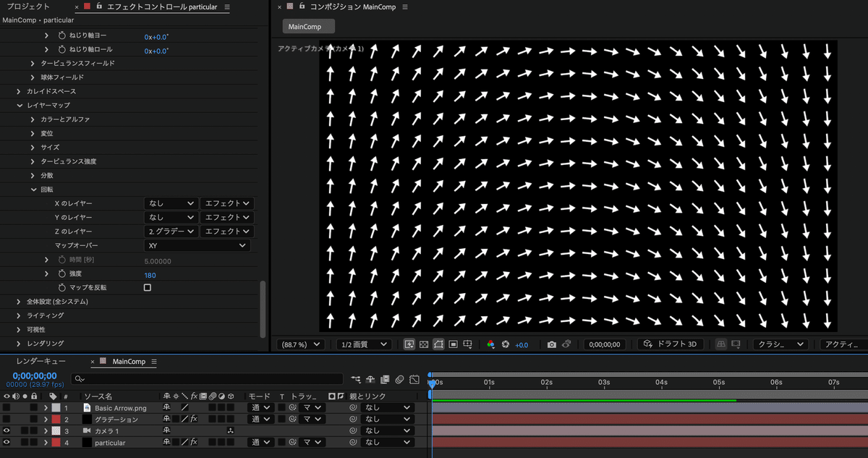Toggle the ドラフト 3D button
This screenshot has width=868, height=458.
click(670, 344)
